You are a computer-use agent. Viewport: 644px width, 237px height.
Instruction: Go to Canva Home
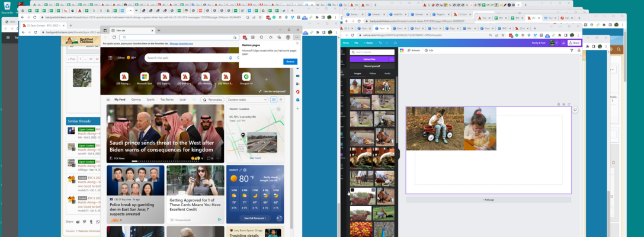346,43
